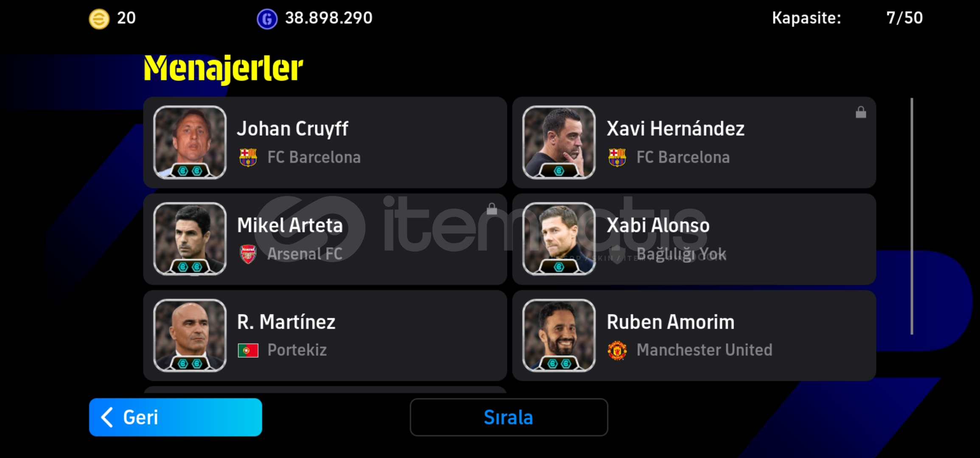Choose the Xavi Hernández manager name
Screen dimensions: 980x458
coord(675,128)
